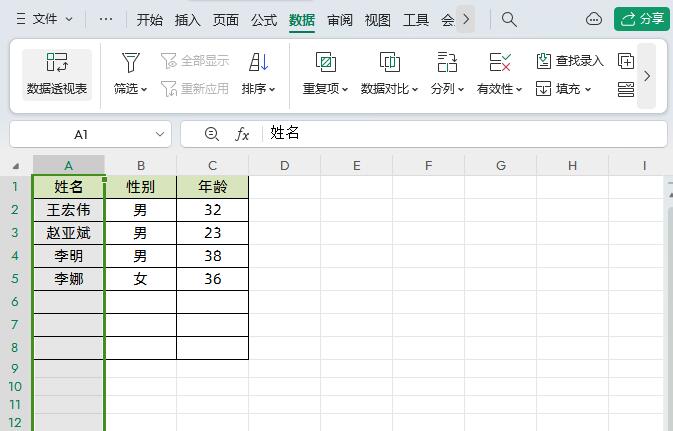Expand the Fill (填充) dropdown arrow

tap(588, 89)
